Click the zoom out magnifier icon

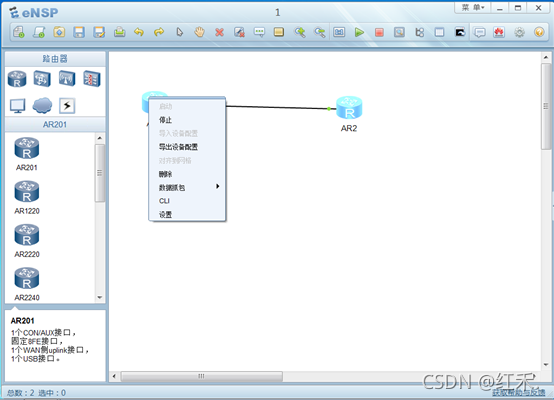pos(320,33)
